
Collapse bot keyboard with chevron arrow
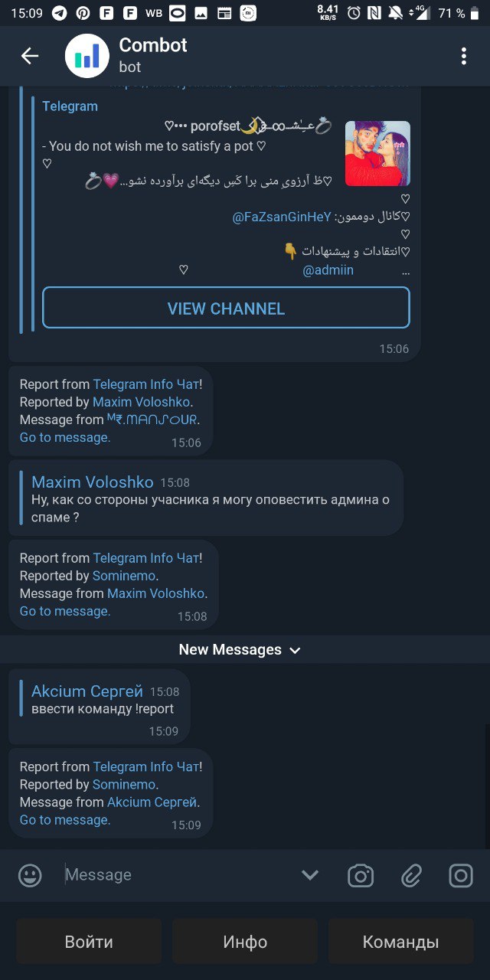[x=310, y=875]
